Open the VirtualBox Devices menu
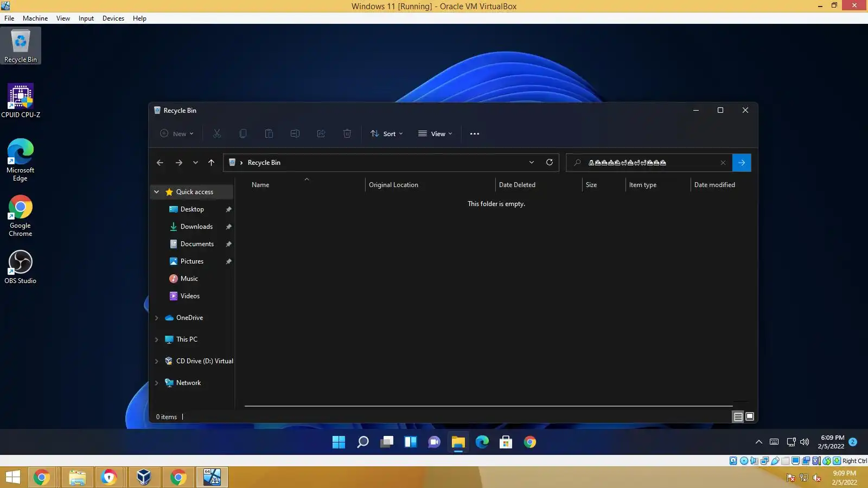The image size is (868, 488). pos(113,18)
